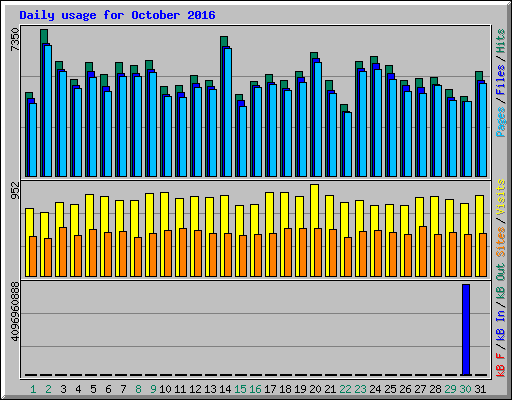Click day label '26' on the x-axis

405,389
